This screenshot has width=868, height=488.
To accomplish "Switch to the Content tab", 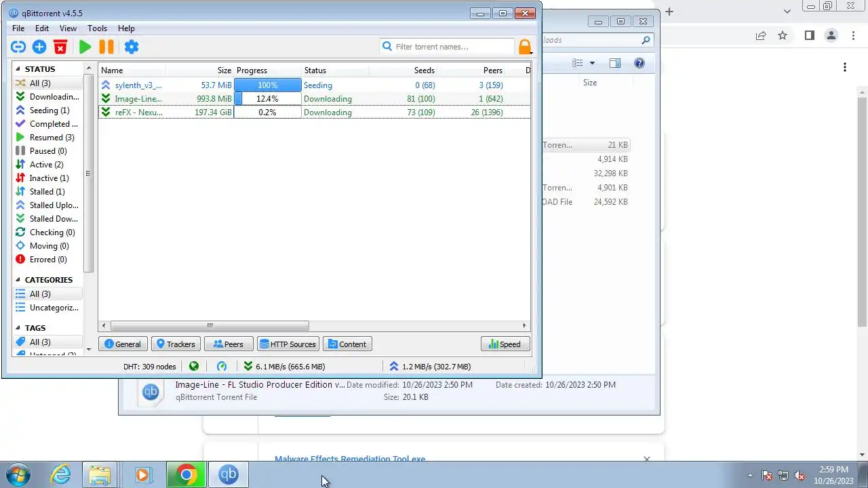I will [x=347, y=344].
